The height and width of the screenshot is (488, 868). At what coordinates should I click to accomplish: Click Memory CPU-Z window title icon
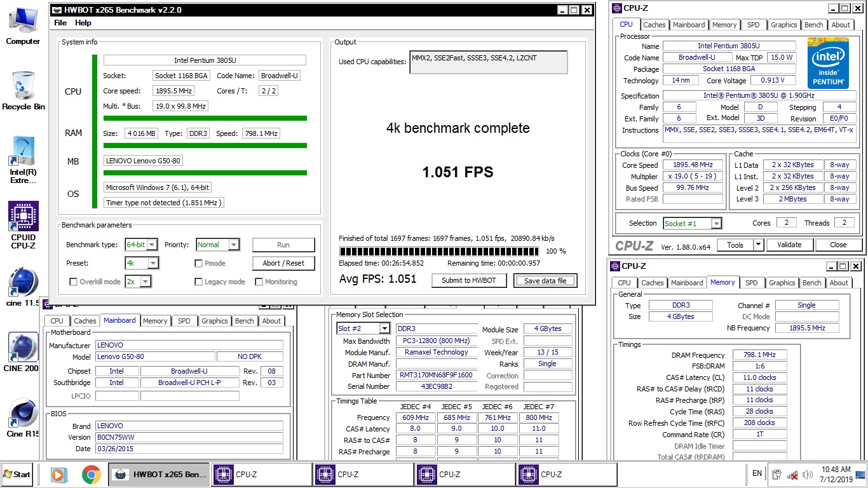coord(614,266)
